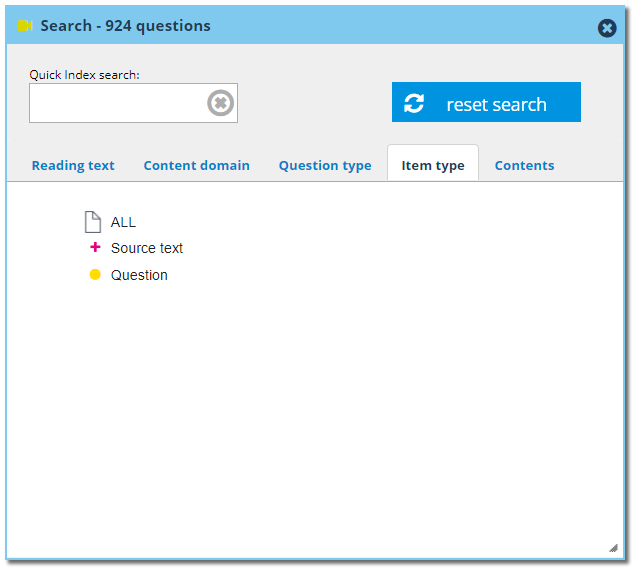The width and height of the screenshot is (632, 568).
Task: Select the Question type tab
Action: (x=325, y=165)
